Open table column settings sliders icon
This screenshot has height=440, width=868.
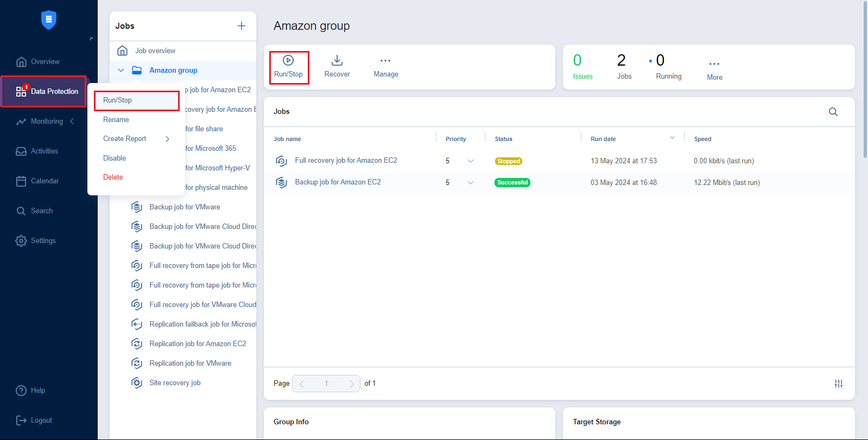coord(838,384)
